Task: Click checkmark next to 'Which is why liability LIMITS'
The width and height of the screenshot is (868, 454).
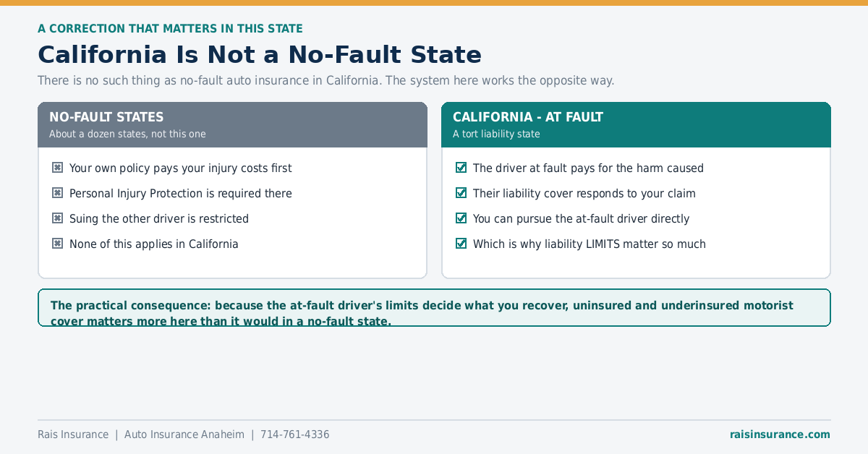Action: click(461, 244)
